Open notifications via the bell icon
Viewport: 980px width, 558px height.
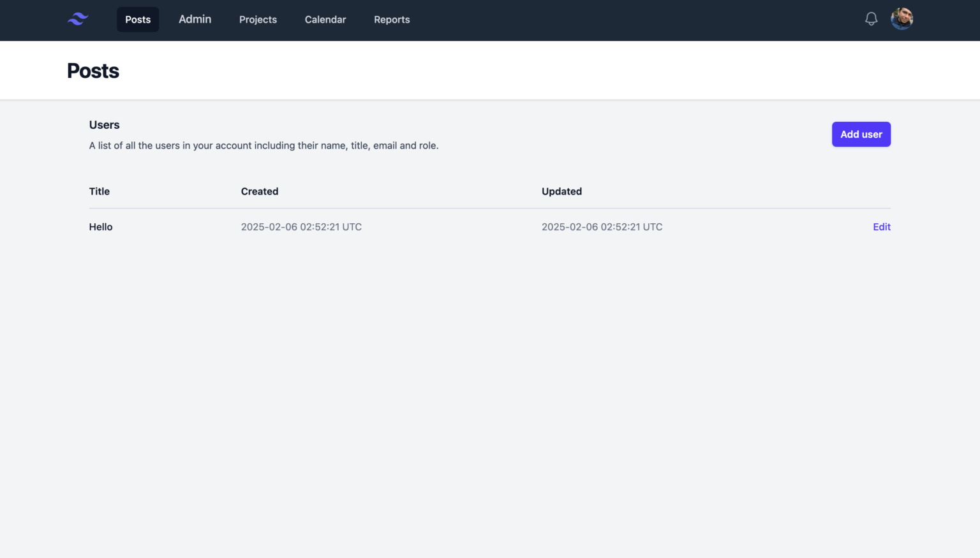[x=871, y=19]
